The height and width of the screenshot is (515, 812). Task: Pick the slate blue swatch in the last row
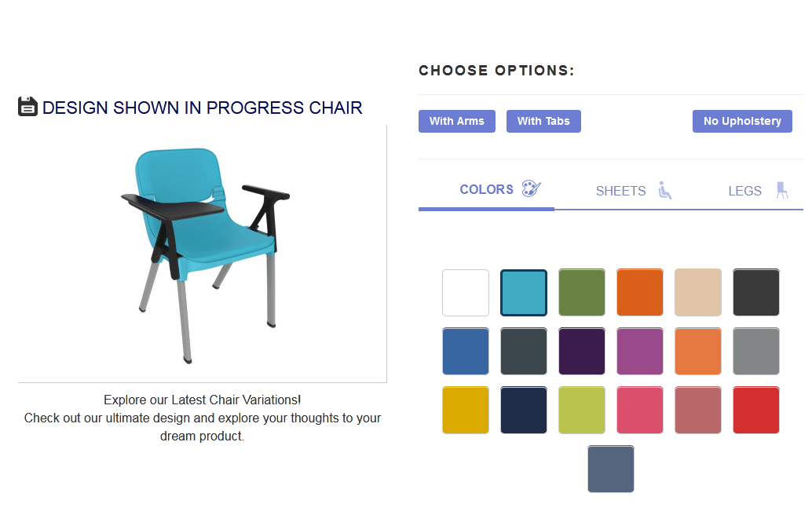tap(611, 469)
